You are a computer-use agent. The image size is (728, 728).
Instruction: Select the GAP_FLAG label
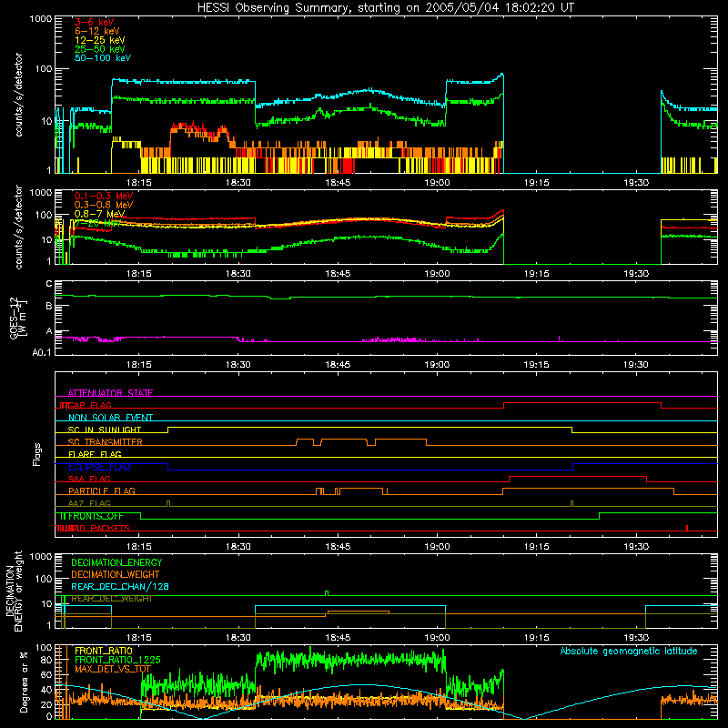(89, 405)
